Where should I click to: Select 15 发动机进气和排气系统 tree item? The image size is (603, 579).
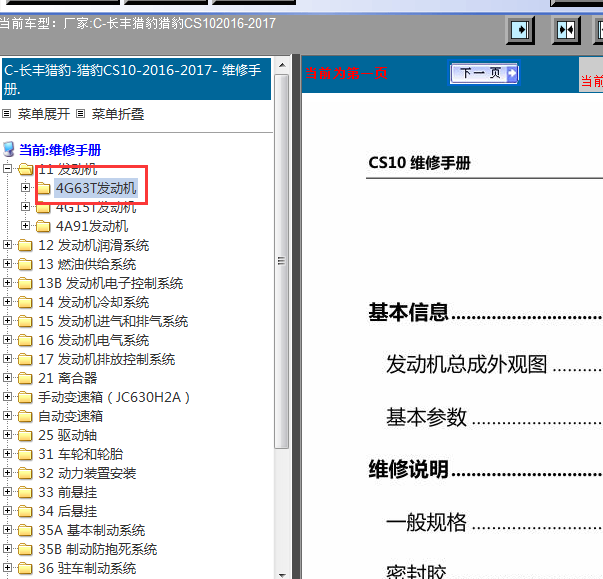point(113,321)
